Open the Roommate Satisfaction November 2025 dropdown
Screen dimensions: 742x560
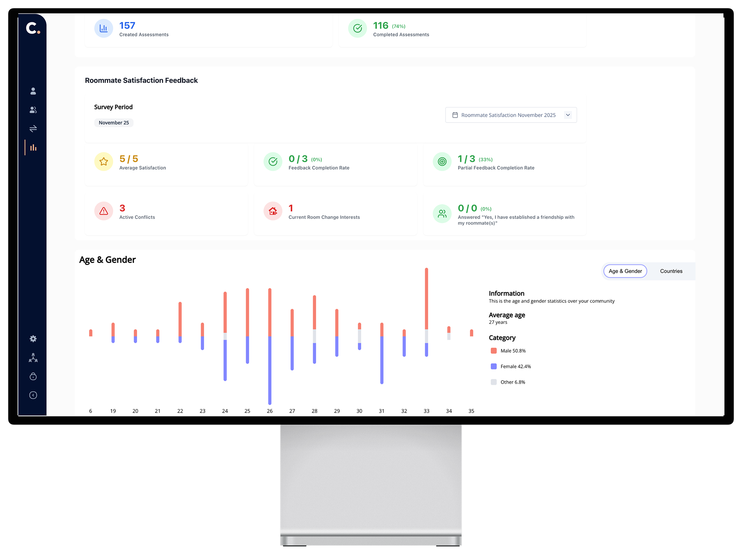point(508,115)
